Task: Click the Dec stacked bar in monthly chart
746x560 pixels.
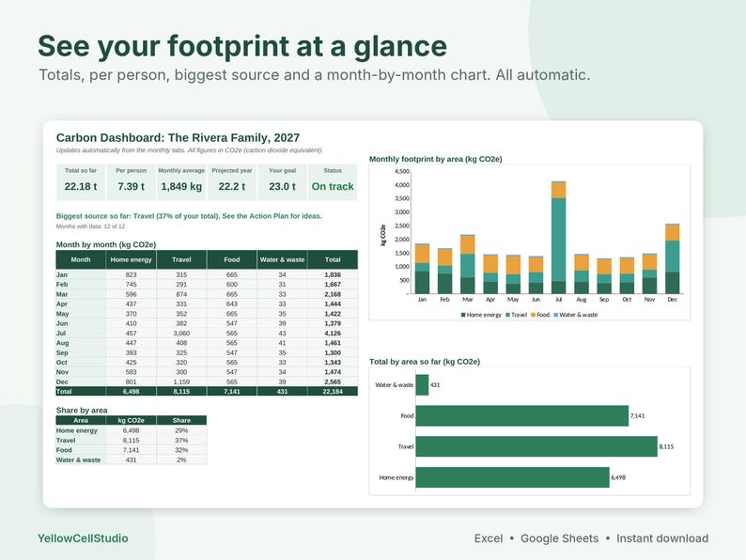Action: tap(673, 258)
